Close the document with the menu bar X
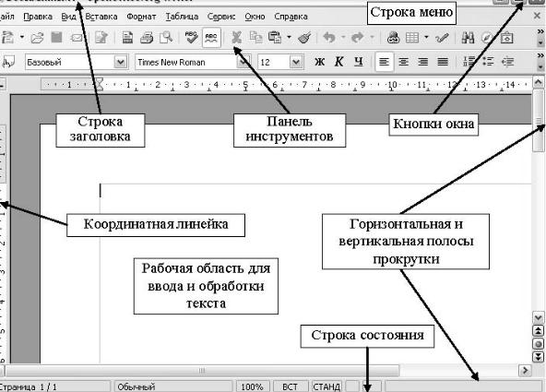 click(538, 16)
